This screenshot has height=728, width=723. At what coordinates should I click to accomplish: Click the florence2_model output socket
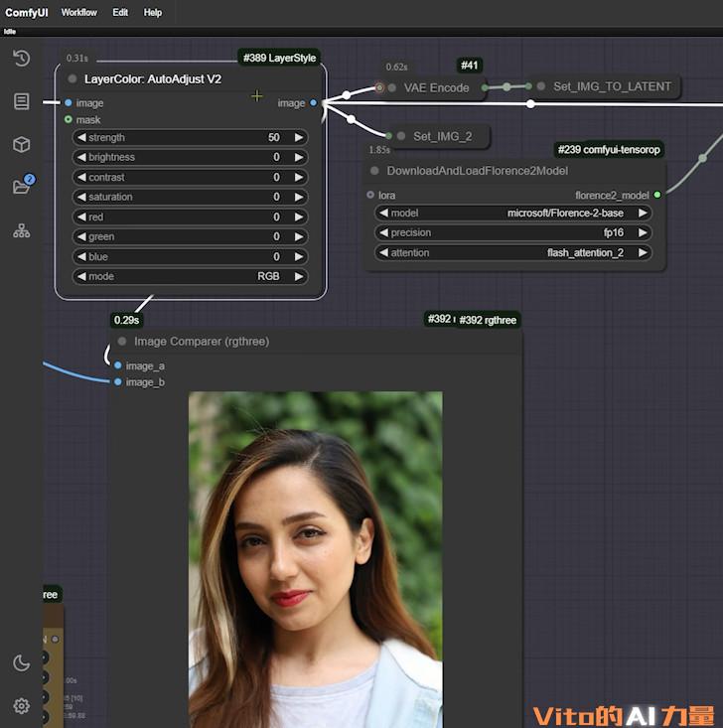657,195
